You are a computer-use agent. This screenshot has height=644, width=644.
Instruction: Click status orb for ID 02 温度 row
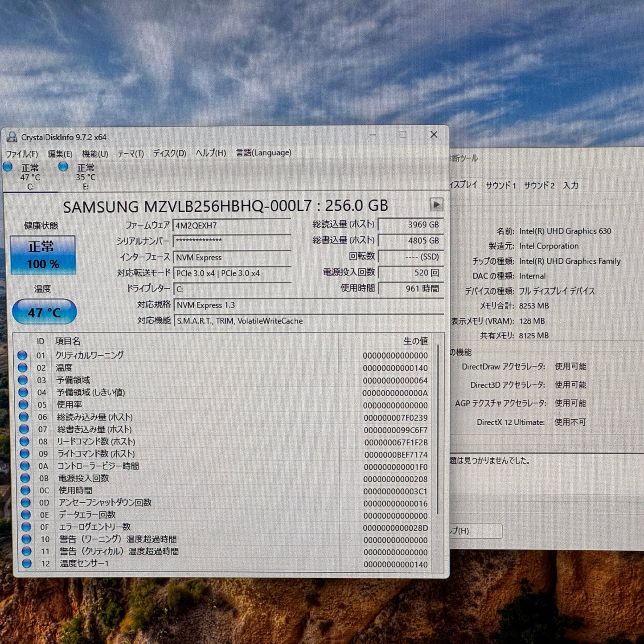tap(22, 368)
